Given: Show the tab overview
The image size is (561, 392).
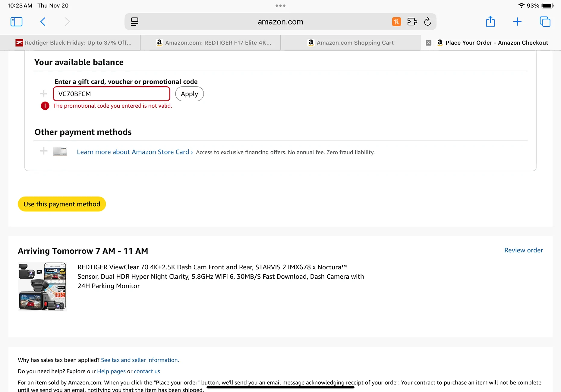Looking at the screenshot, I should pyautogui.click(x=545, y=22).
